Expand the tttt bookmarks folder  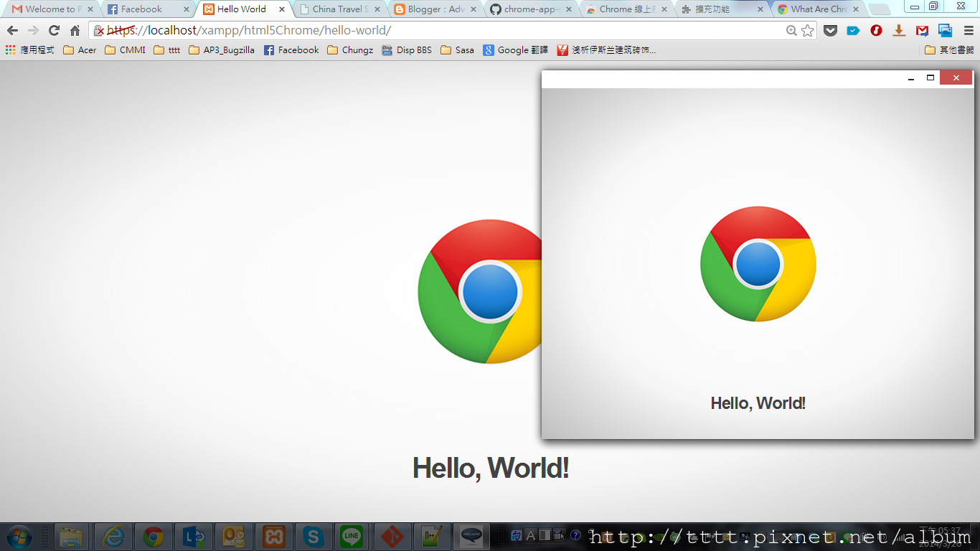pos(167,50)
